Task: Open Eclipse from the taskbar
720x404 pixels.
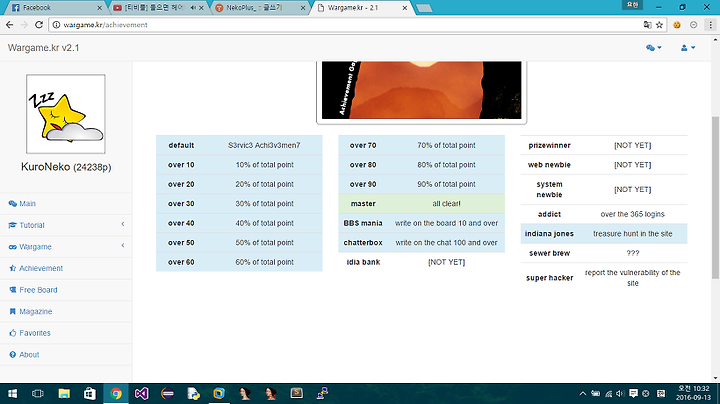Action: pos(168,393)
